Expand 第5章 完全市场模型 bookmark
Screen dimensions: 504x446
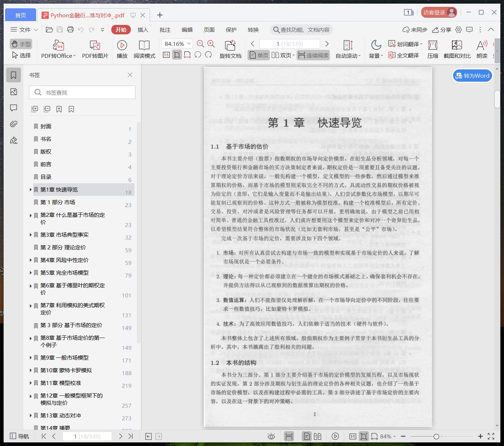click(31, 273)
